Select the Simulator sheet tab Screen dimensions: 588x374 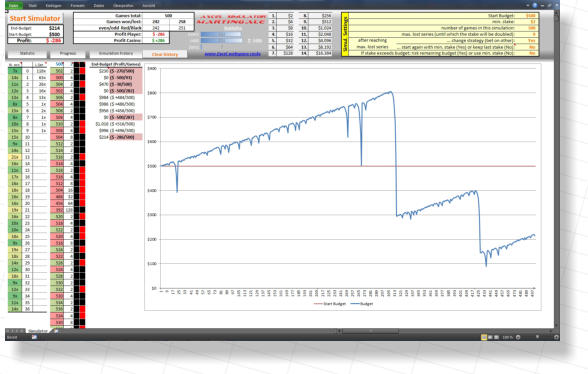(x=38, y=331)
